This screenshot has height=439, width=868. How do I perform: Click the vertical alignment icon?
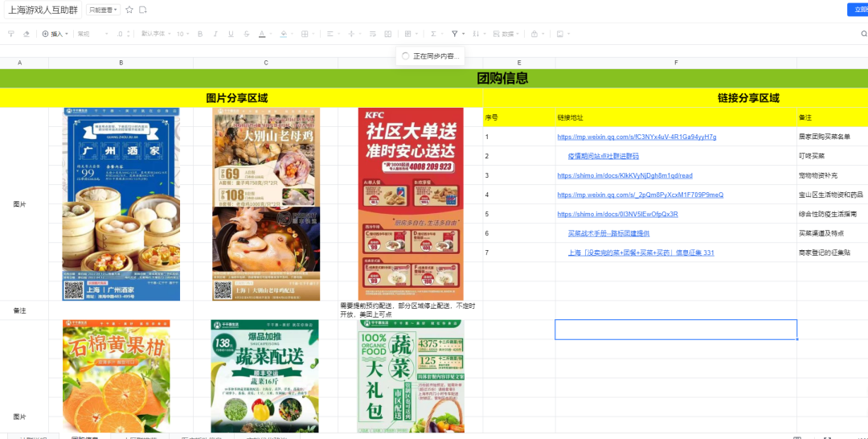[x=351, y=34]
